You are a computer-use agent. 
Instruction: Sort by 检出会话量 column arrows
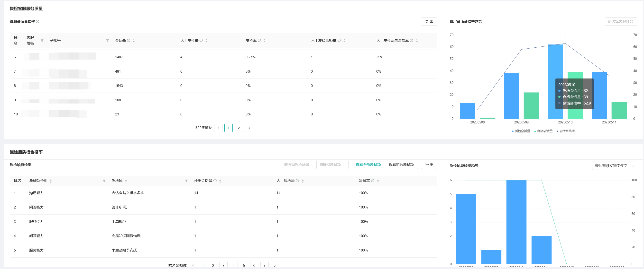(220, 181)
